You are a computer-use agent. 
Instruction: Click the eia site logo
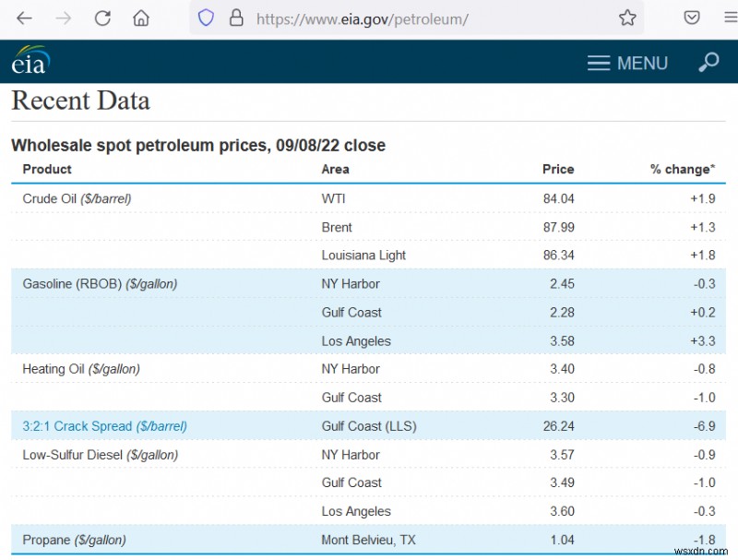coord(29,61)
